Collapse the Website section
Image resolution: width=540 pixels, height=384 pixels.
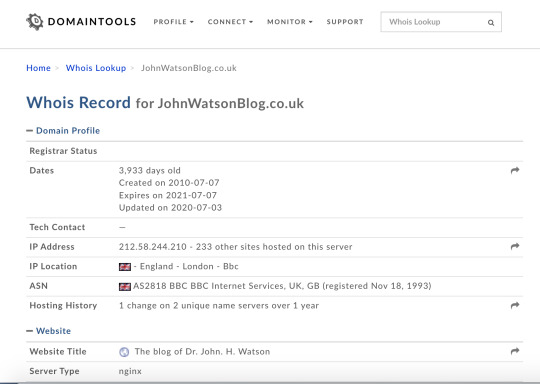[x=49, y=331]
